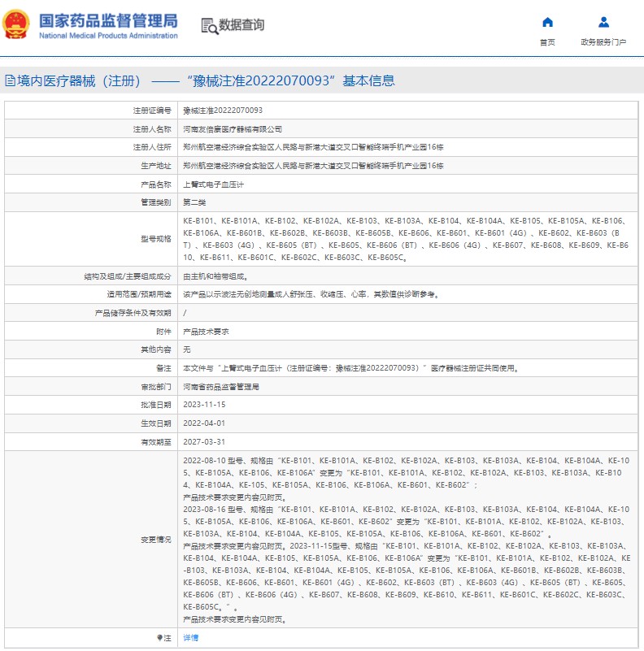644x651 pixels.
Task: Click 由主机和袖带组成 structure text
Action: (215, 276)
